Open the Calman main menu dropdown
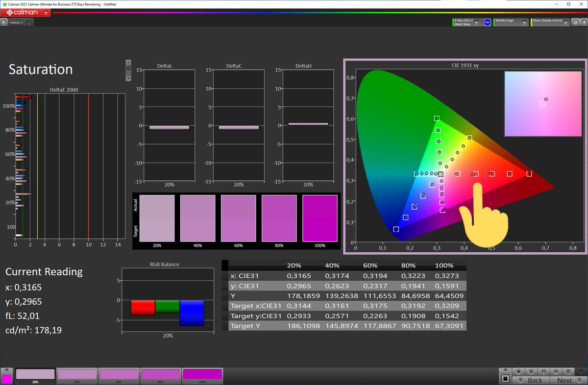Image resolution: width=588 pixels, height=385 pixels. [46, 12]
